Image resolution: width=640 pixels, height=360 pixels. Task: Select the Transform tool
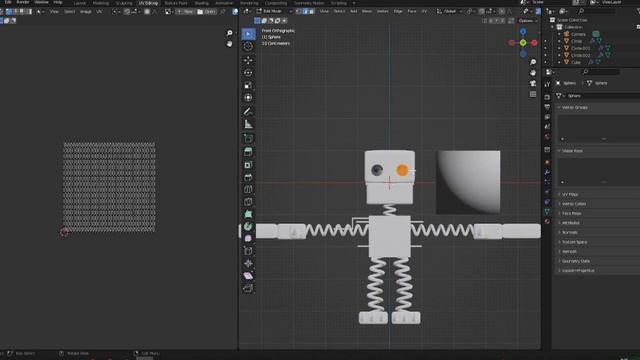(x=248, y=98)
